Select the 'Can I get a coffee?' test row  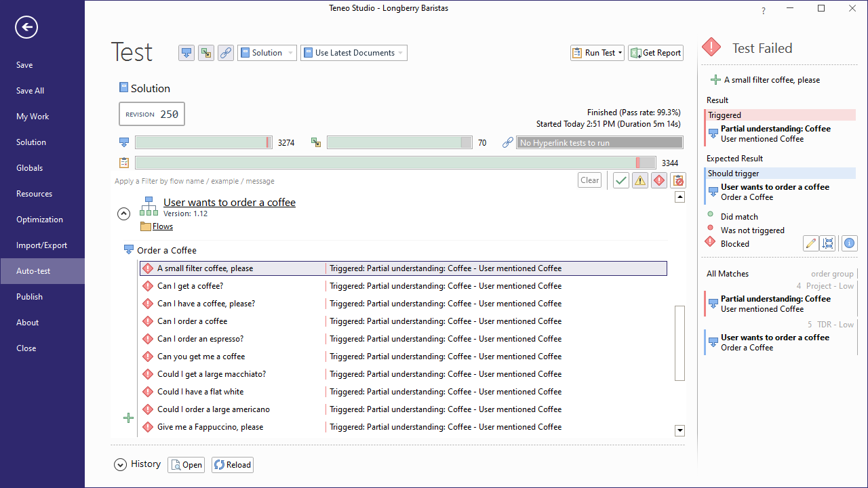point(403,286)
